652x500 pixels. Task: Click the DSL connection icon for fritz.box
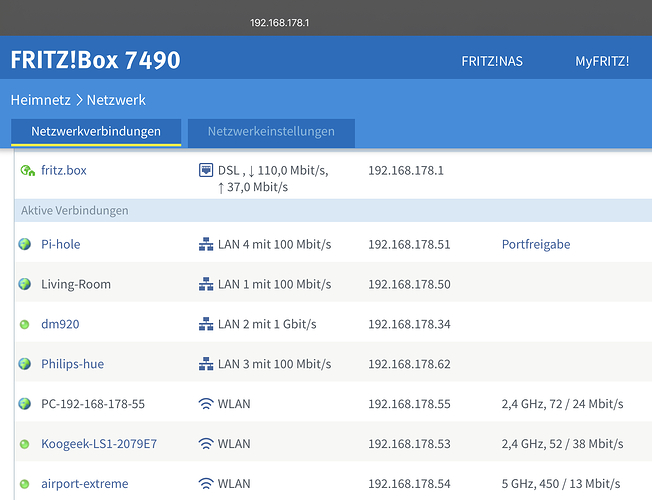206,170
